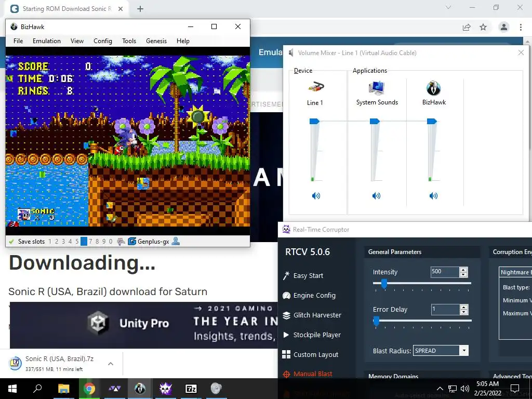Open Stockpile Player in RTCV

click(x=312, y=335)
